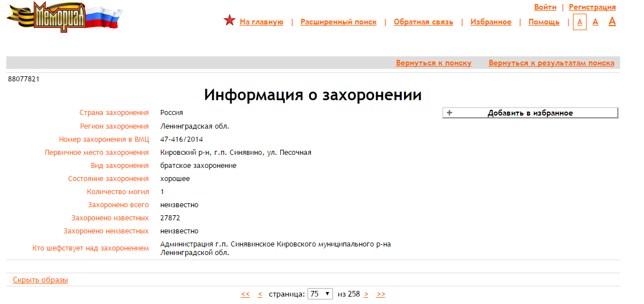Click Вернуться к поиску link
The height and width of the screenshot is (304, 644).
[x=434, y=63]
